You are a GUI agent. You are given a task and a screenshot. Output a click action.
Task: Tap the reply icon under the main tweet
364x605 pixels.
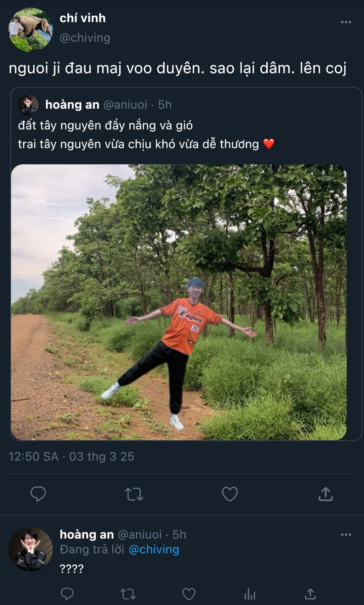point(38,494)
